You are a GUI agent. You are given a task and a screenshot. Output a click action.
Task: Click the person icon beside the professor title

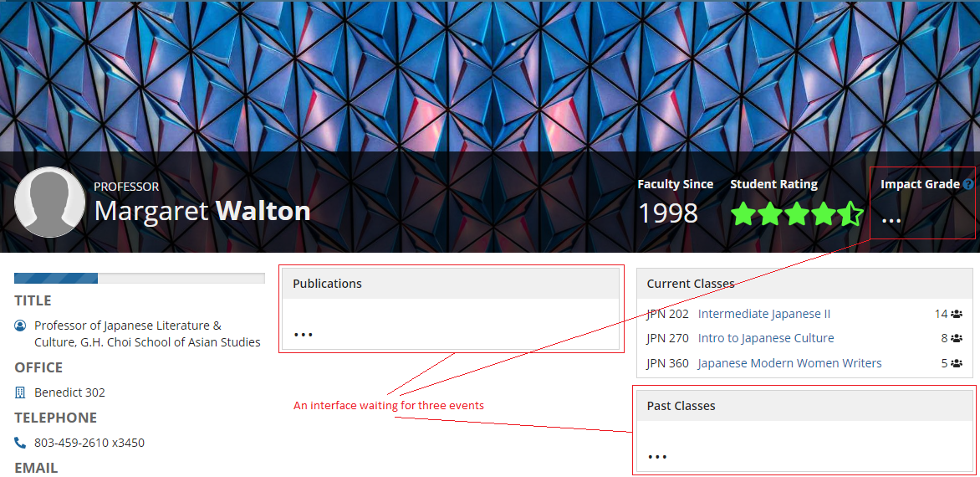tap(21, 326)
